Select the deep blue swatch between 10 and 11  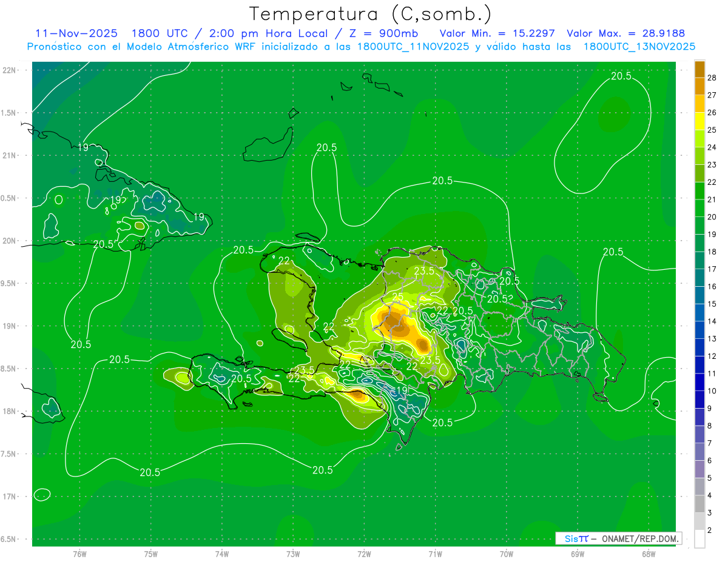click(699, 383)
